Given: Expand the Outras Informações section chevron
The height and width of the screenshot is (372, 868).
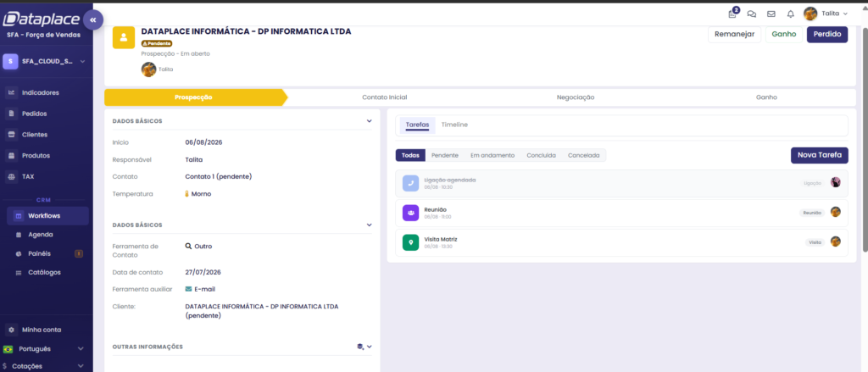Looking at the screenshot, I should 370,347.
